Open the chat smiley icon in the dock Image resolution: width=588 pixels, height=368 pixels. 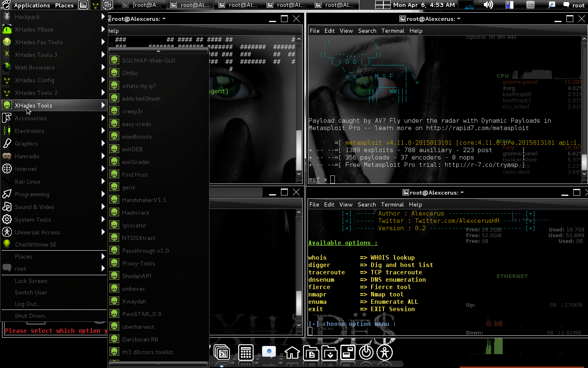269,352
